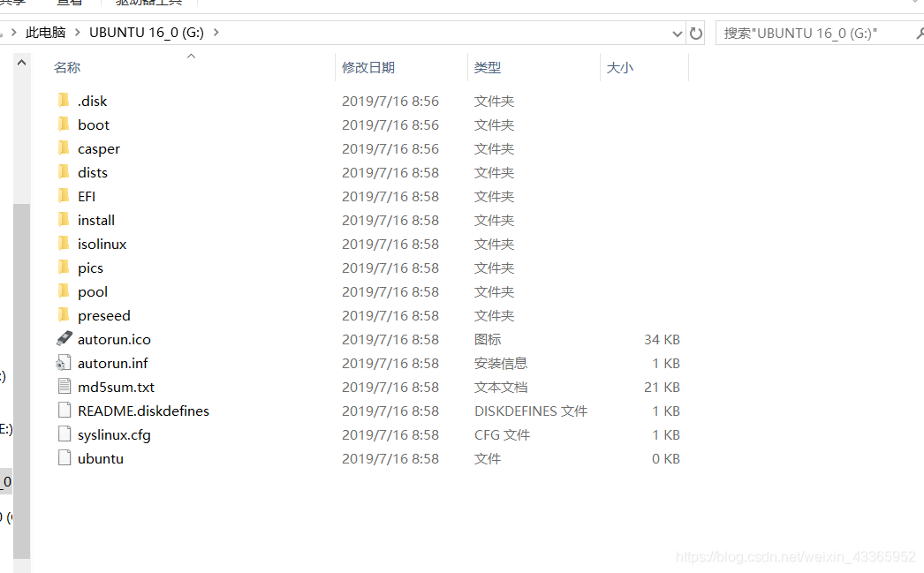Select the file name README.diskdefines
Screen dimensions: 924x573
pos(143,411)
